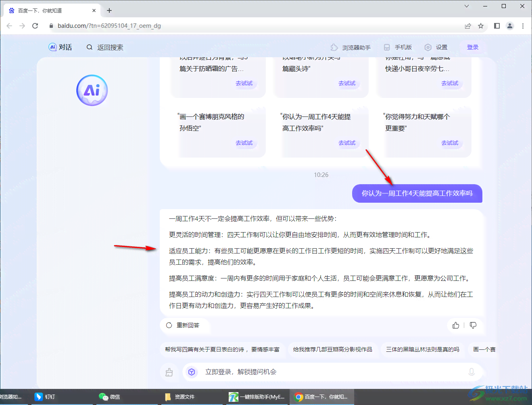Open the Chrome three-dot menu

(x=523, y=26)
